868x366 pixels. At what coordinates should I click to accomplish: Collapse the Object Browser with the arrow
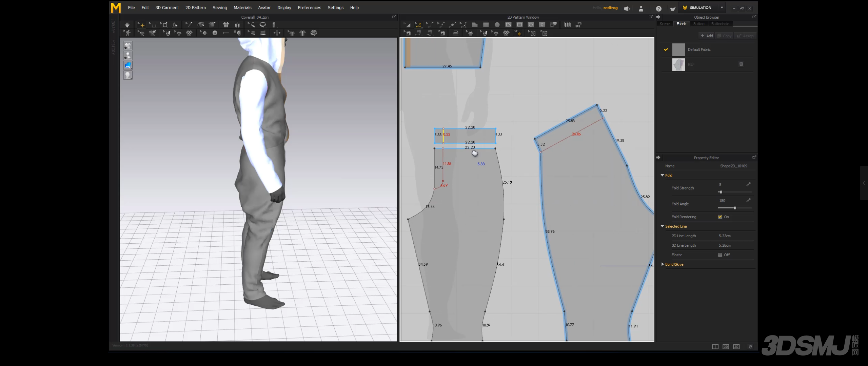(658, 17)
